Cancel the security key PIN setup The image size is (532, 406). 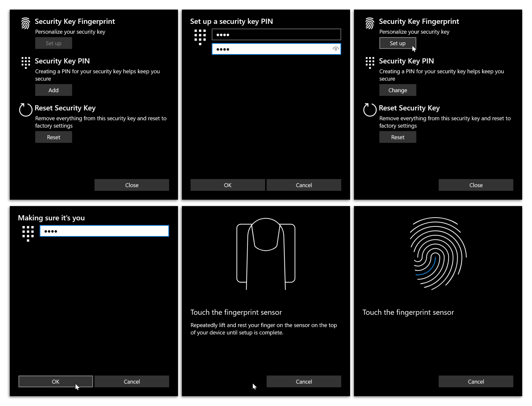(x=304, y=185)
